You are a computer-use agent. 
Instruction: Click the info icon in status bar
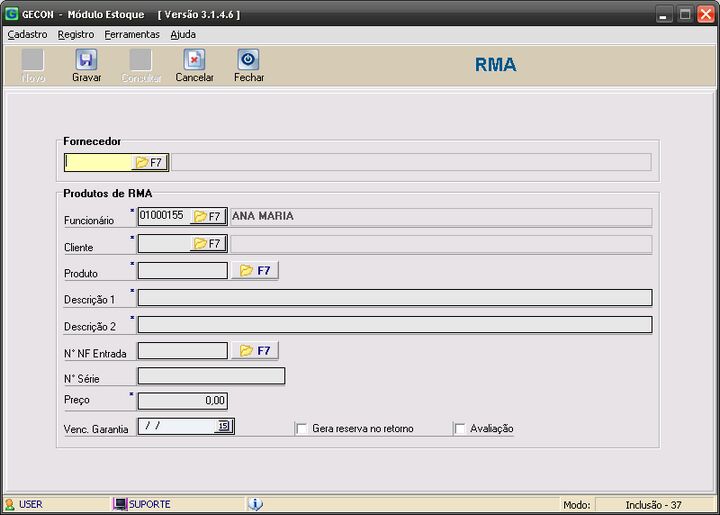(x=256, y=504)
